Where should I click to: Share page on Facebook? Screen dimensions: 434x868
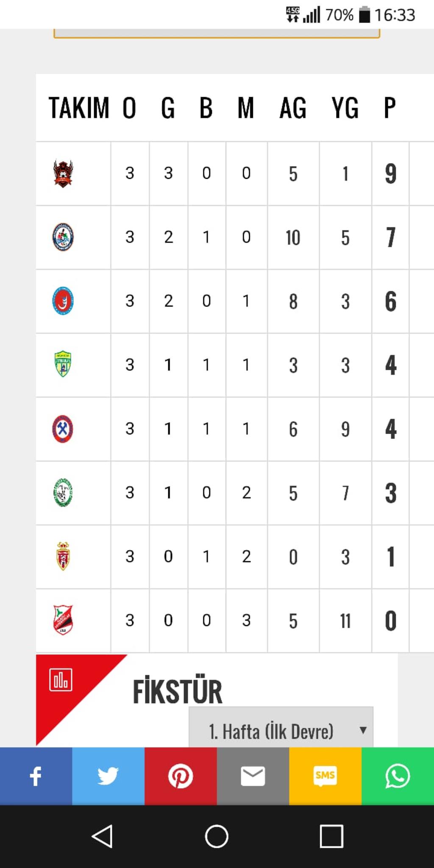36,776
